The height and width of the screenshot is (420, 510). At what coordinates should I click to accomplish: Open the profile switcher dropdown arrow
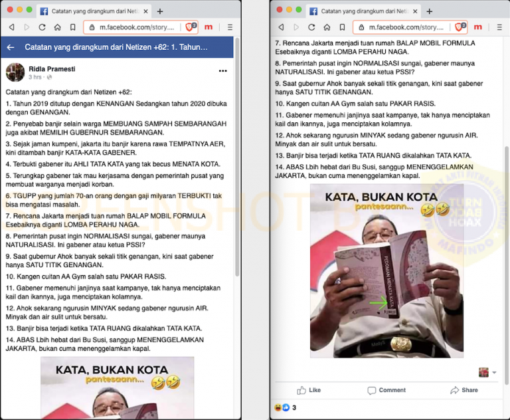point(494,372)
